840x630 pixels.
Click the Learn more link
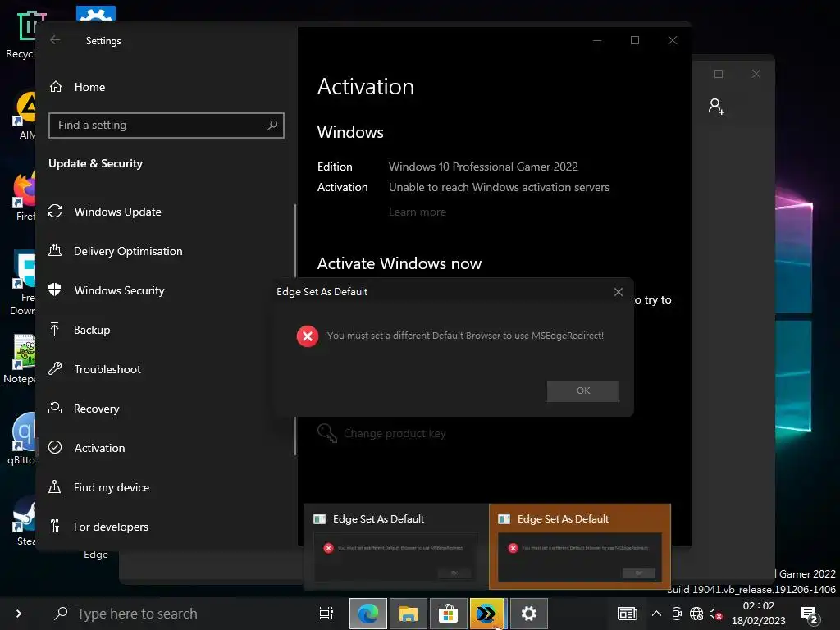418,212
